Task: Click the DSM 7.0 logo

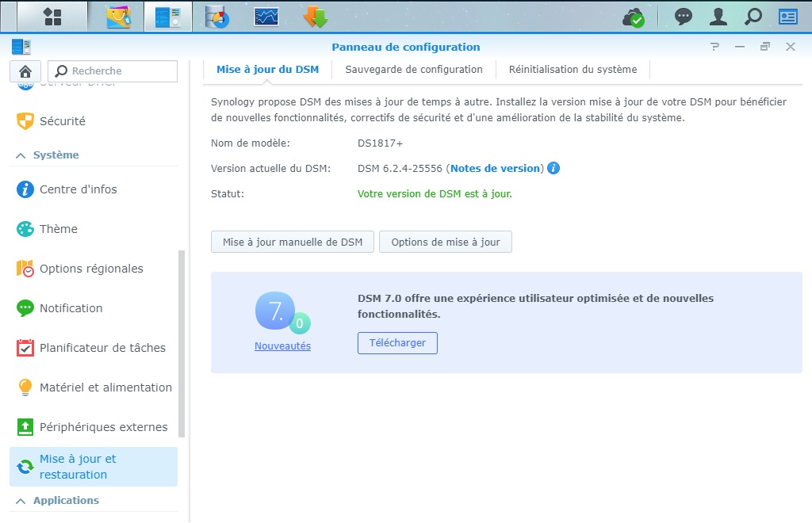Action: tap(282, 313)
